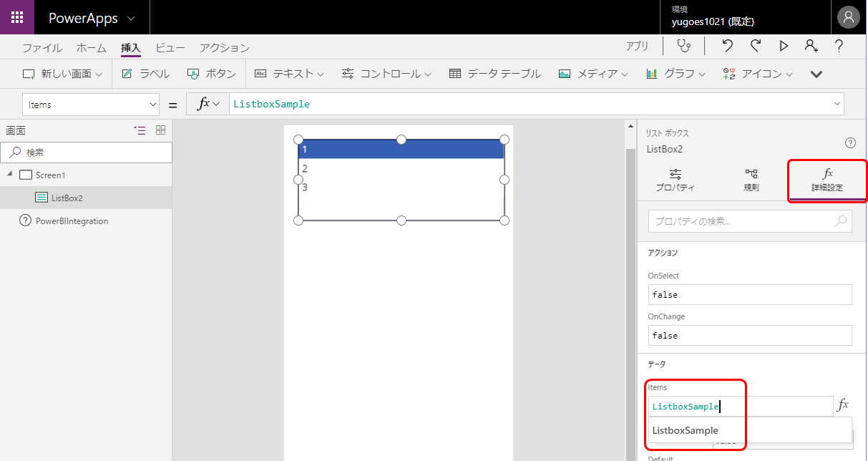This screenshot has height=461, width=868.
Task: Insert a ボタン (Button) control
Action: (211, 73)
